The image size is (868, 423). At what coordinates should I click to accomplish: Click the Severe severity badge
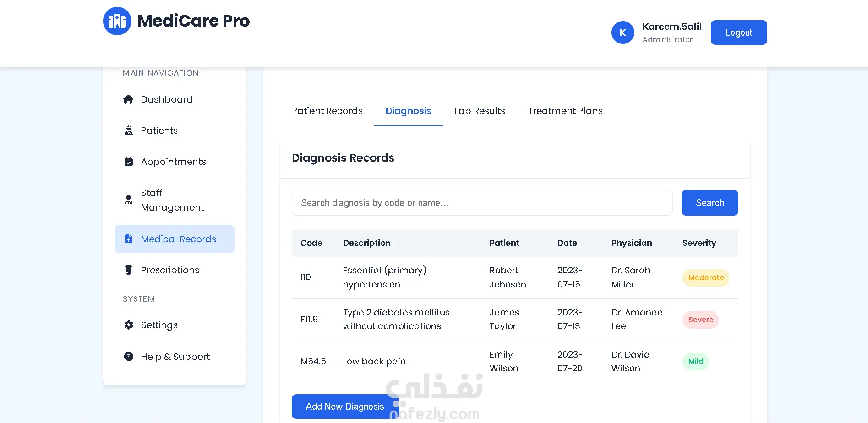[x=700, y=320]
